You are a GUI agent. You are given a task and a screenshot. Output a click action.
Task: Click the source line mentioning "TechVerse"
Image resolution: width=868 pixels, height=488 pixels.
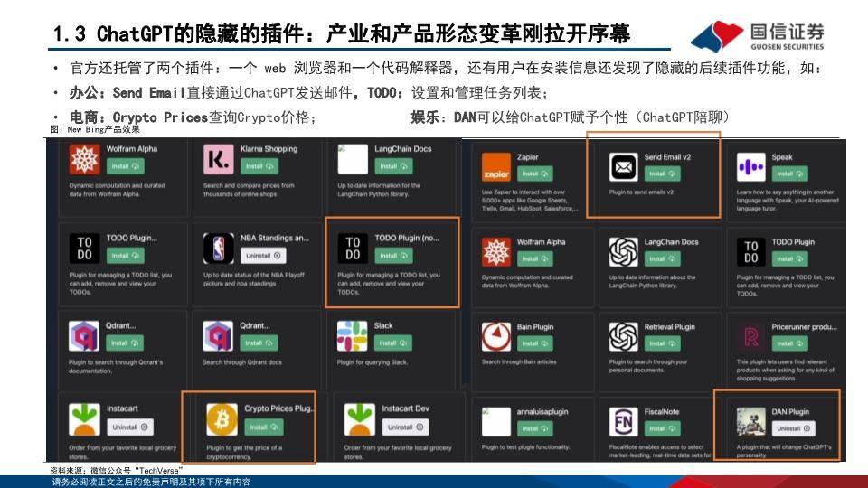[117, 470]
